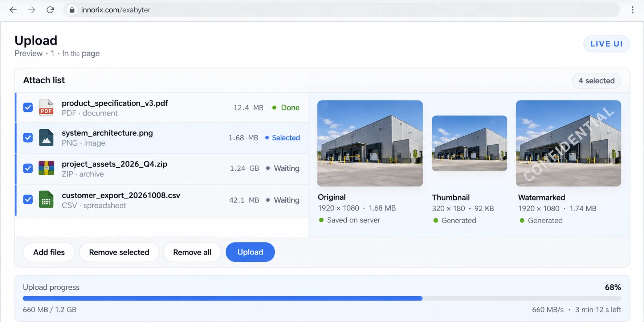Uncheck product_specification_v3.pdf checkbox
The image size is (644, 322).
tap(28, 107)
